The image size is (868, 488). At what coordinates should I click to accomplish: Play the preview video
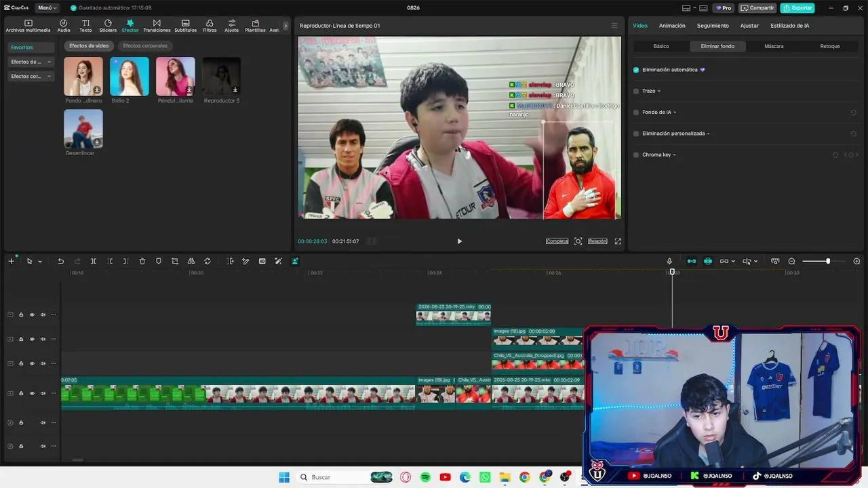pos(459,241)
